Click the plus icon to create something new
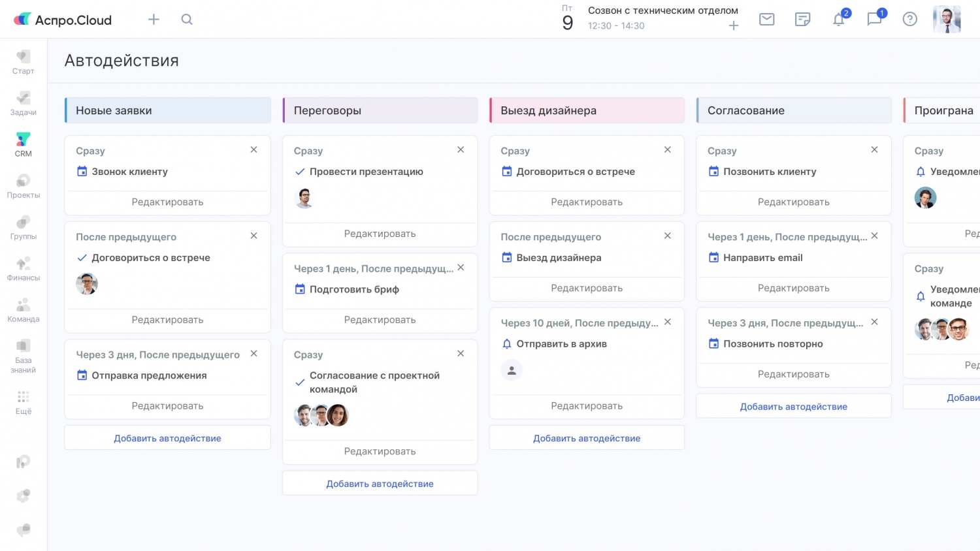Viewport: 980px width, 551px height. 154,20
